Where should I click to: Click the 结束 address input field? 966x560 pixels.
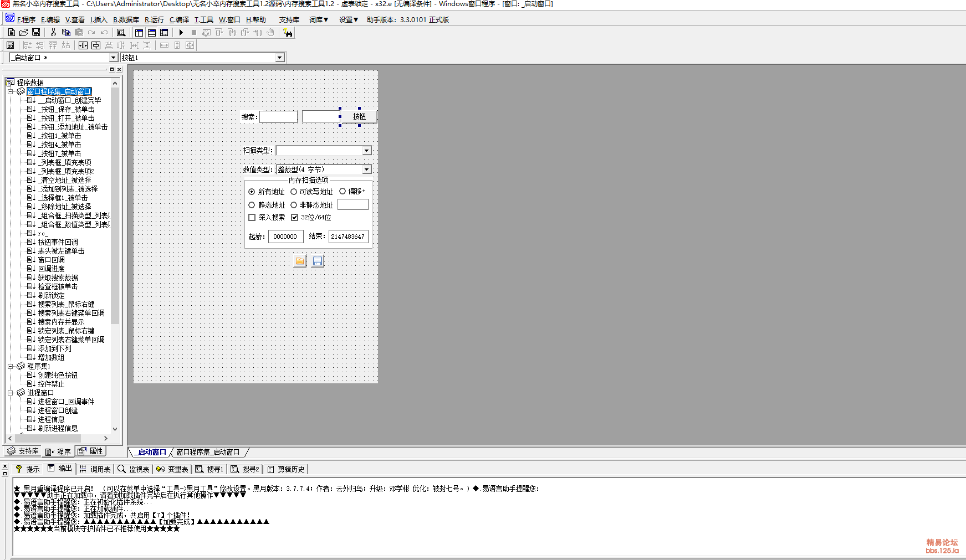(x=348, y=237)
